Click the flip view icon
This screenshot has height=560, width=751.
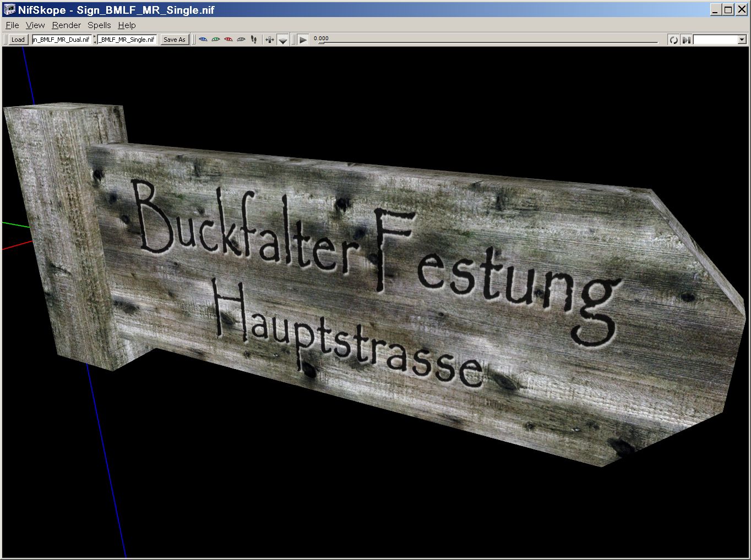point(270,40)
